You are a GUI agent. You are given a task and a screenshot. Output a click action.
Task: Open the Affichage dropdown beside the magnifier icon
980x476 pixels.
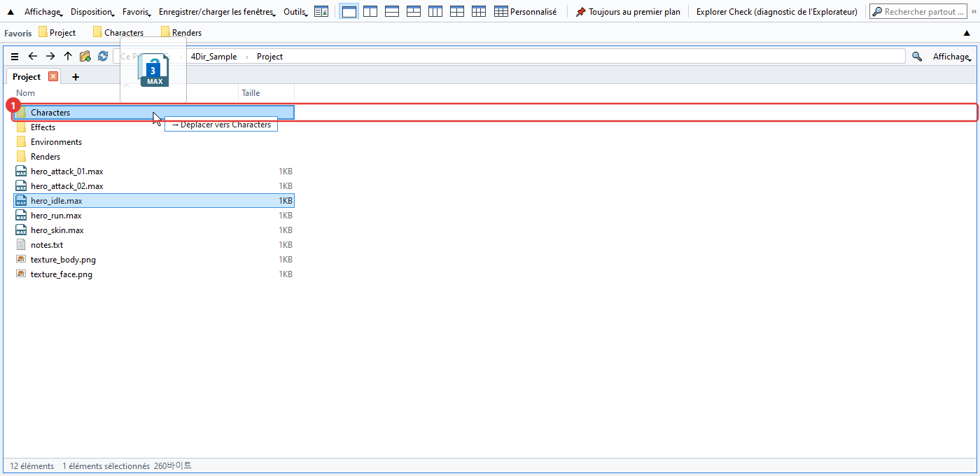[952, 57]
